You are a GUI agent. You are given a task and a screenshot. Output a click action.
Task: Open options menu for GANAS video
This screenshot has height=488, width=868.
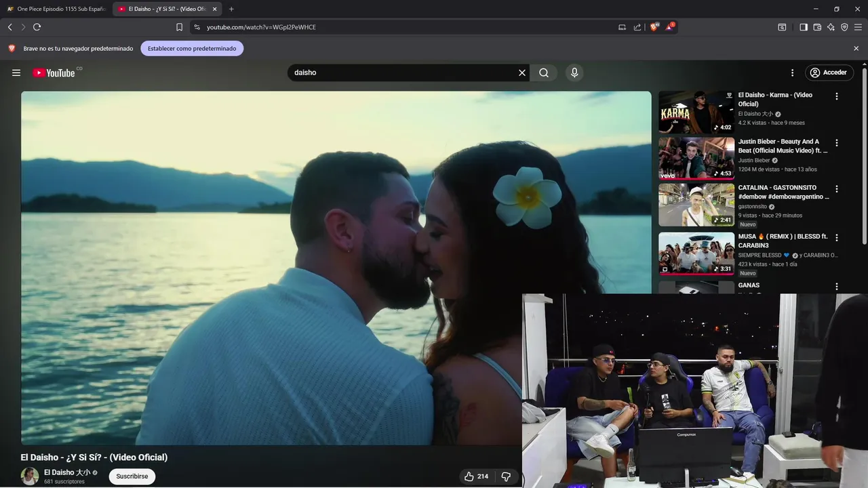pyautogui.click(x=837, y=287)
